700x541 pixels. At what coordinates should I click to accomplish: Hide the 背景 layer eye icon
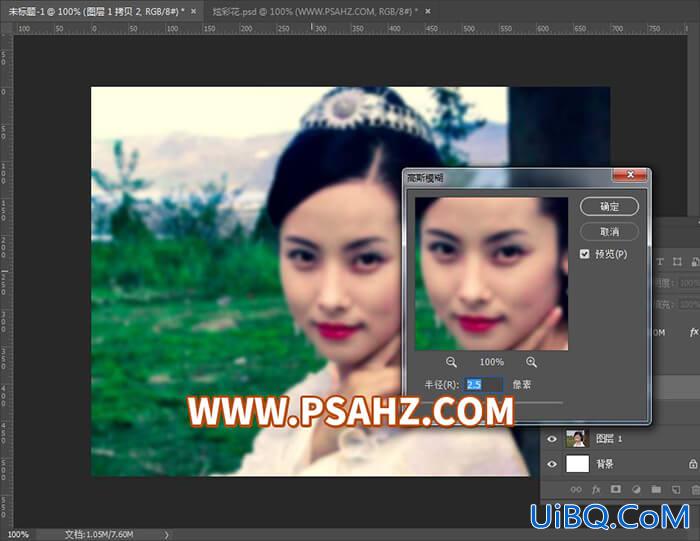click(552, 464)
